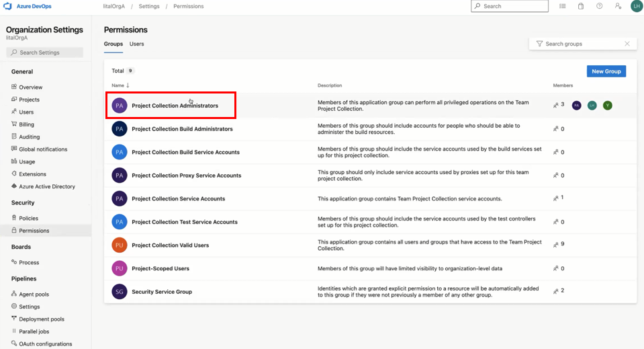
Task: Click the Search groups filter field
Action: (582, 44)
